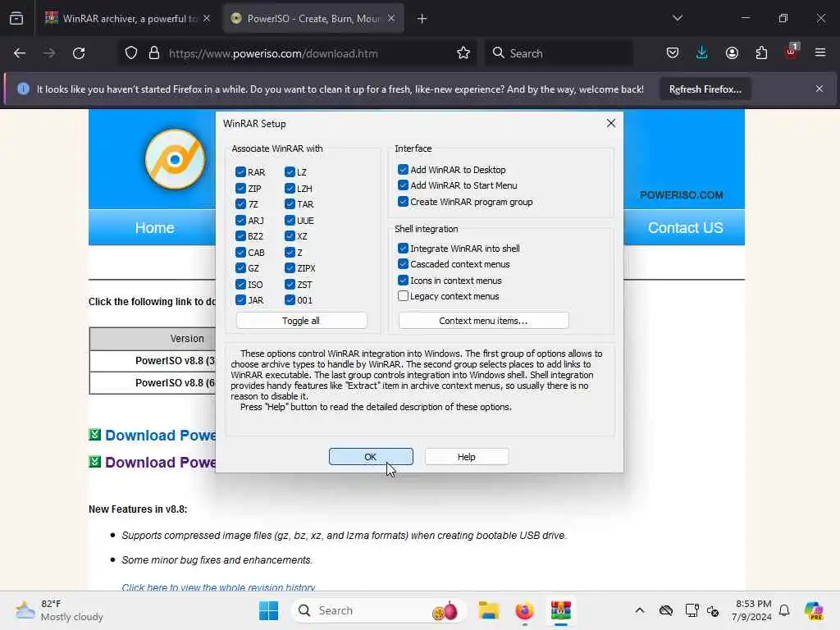
Task: Open a new browser tab
Action: pos(422,19)
